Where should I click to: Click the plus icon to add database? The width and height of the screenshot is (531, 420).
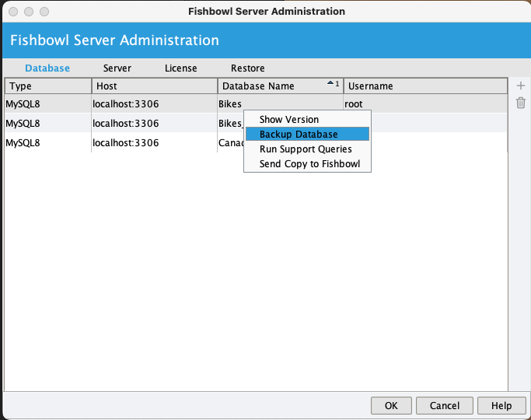[520, 86]
